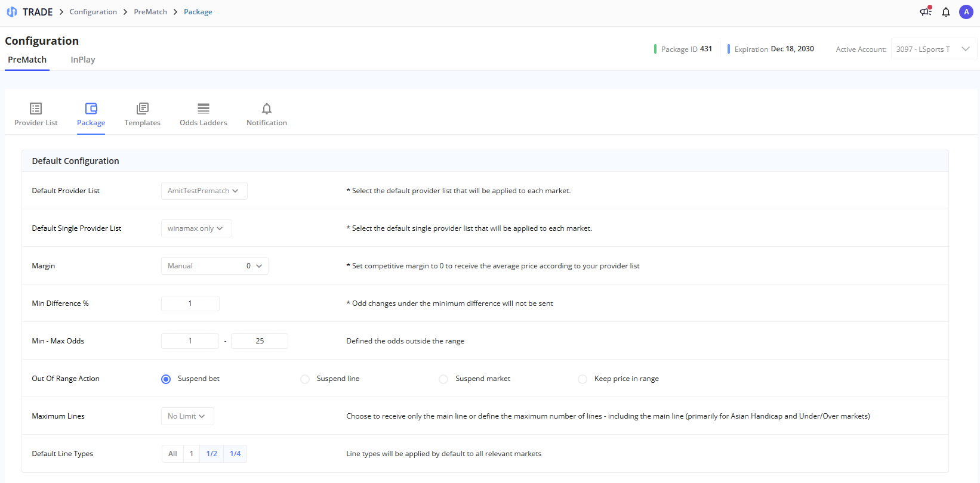The width and height of the screenshot is (980, 483).
Task: Open the Provider List icon
Action: coord(36,109)
